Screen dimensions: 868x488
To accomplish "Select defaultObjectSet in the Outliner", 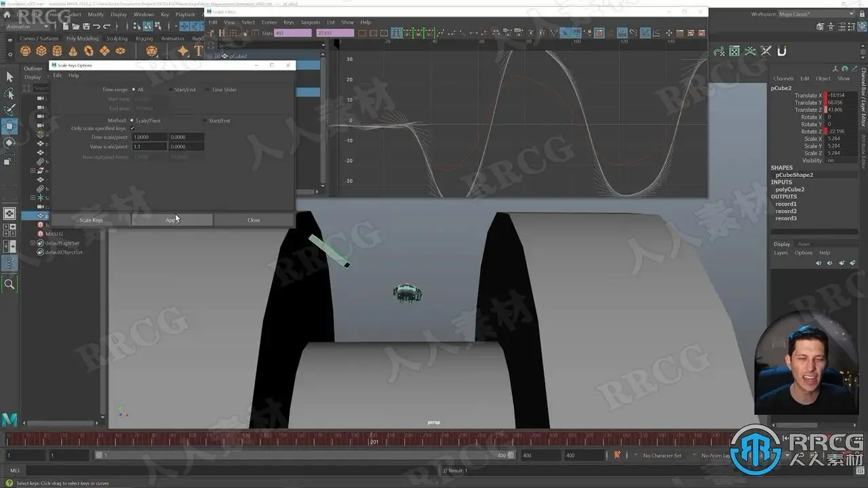I will point(64,252).
